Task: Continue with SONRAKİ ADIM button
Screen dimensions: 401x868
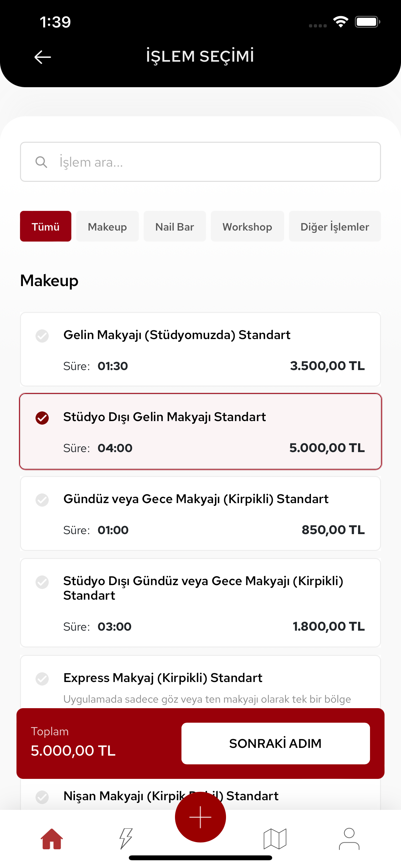Action: (x=275, y=743)
